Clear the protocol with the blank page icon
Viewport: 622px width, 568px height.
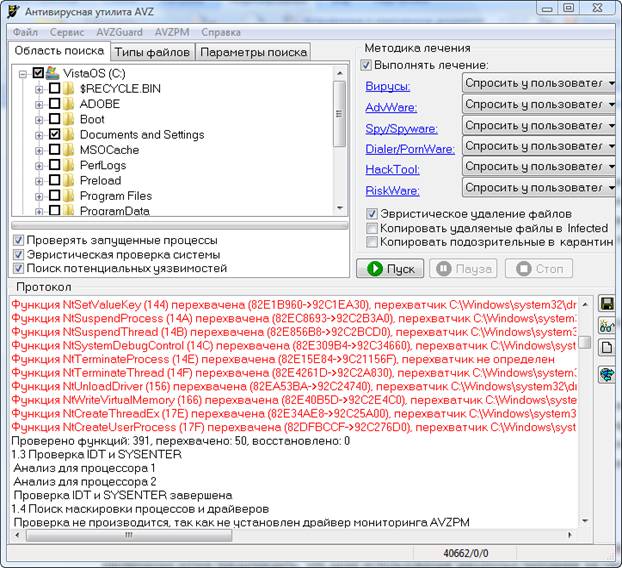click(606, 348)
